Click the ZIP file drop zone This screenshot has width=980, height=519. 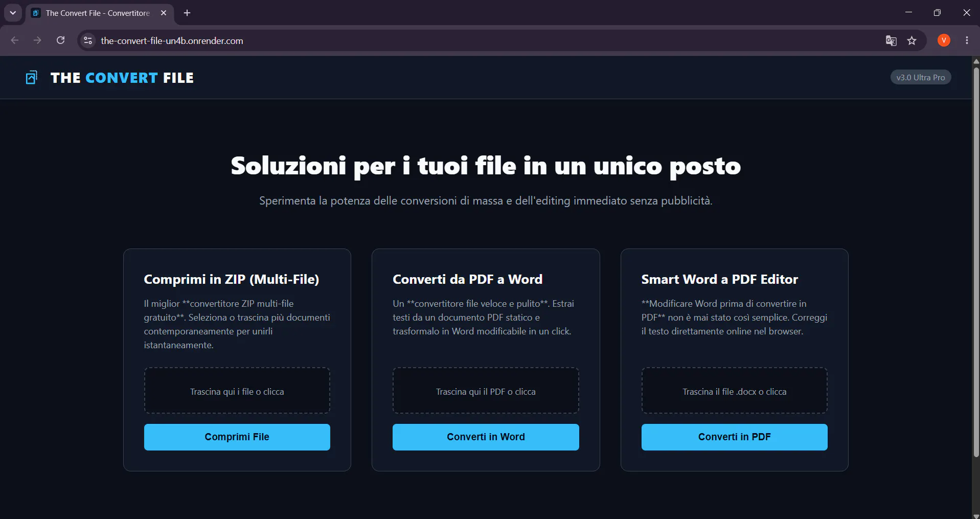click(237, 391)
